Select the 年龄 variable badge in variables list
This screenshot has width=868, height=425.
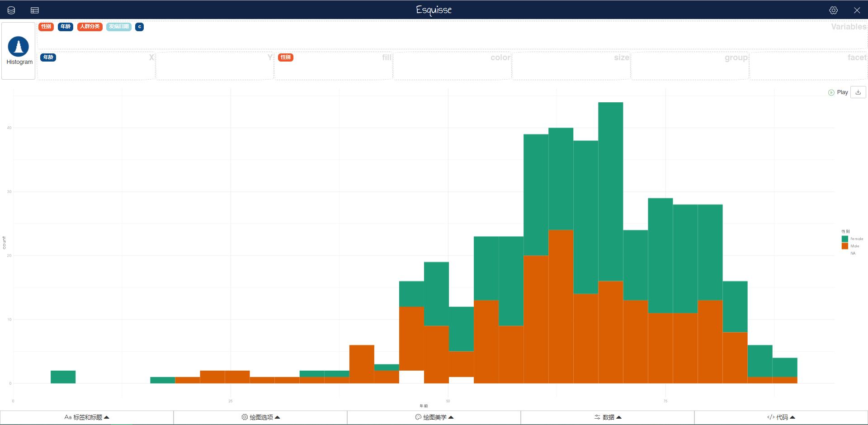pos(66,27)
